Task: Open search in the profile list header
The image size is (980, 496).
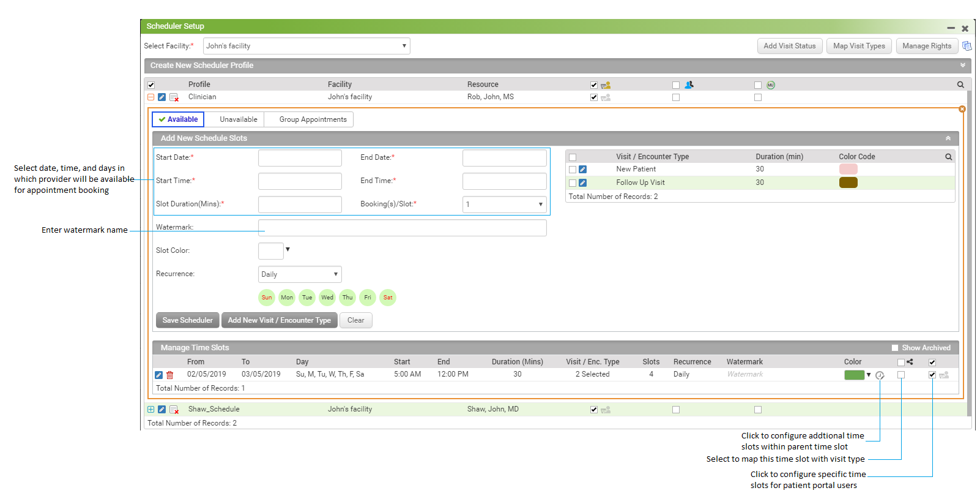Action: click(x=960, y=85)
